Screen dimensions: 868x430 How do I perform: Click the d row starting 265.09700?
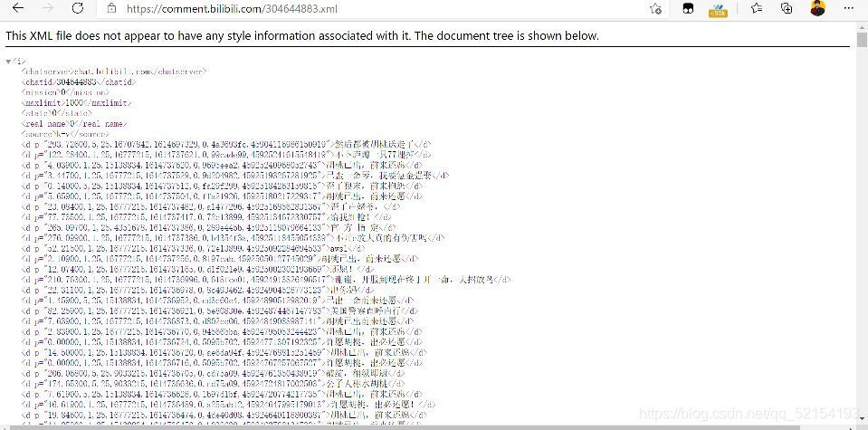(x=209, y=227)
